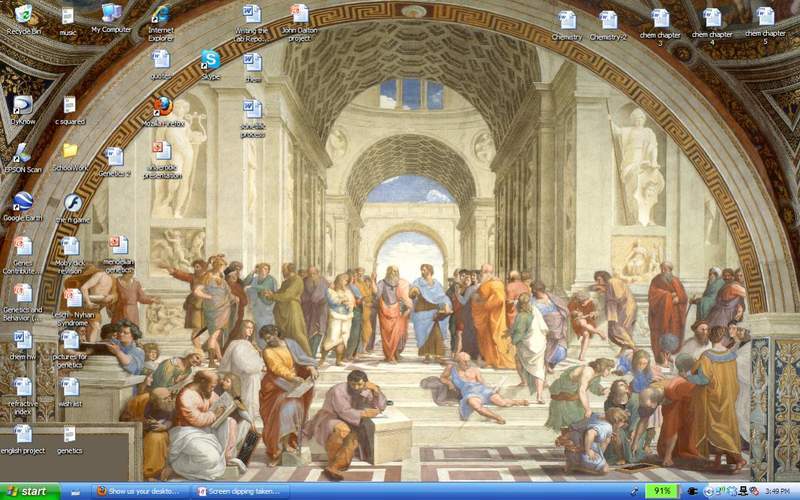Open the Chemistry Word document icon
This screenshot has width=800, height=500.
pos(567,26)
